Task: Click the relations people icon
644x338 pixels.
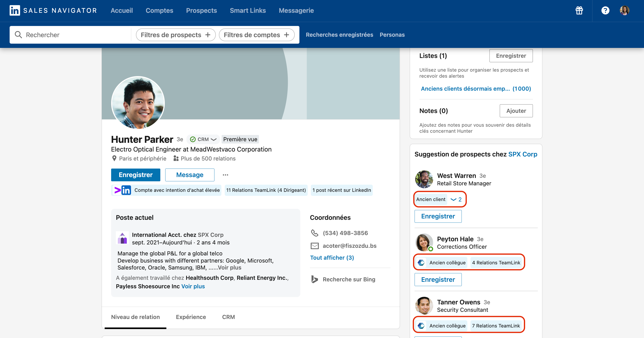Action: pos(176,158)
